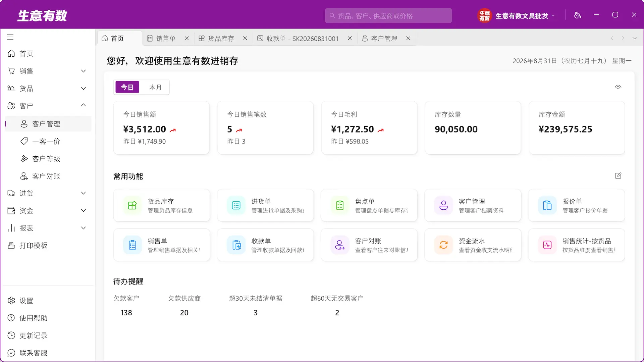Click the 今日毛利 card
Image resolution: width=644 pixels, height=362 pixels.
click(x=369, y=128)
